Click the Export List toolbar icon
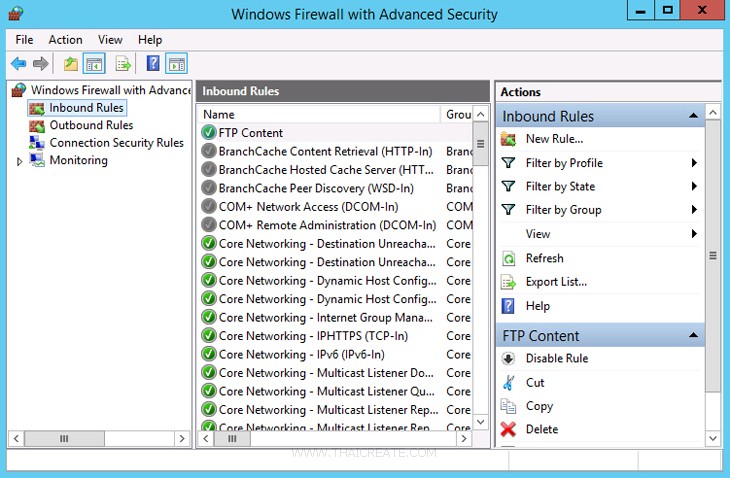Viewport: 730px width, 478px height. click(x=123, y=63)
